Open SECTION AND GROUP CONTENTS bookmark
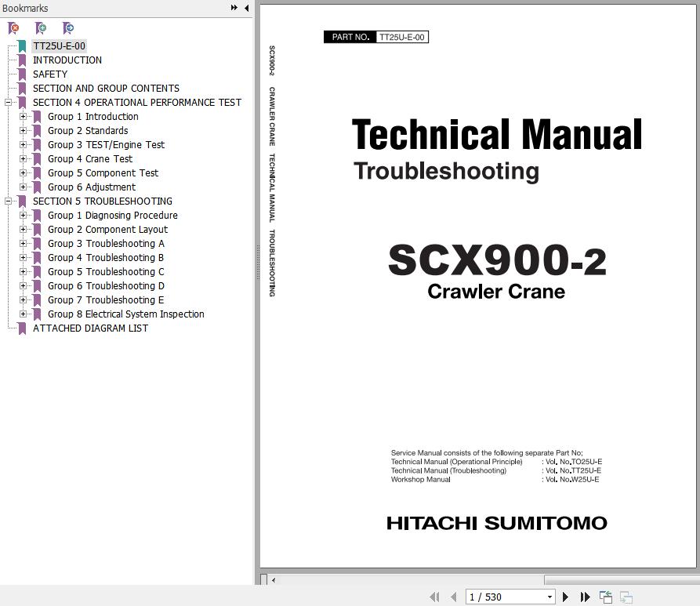Image resolution: width=700 pixels, height=606 pixels. tap(106, 89)
